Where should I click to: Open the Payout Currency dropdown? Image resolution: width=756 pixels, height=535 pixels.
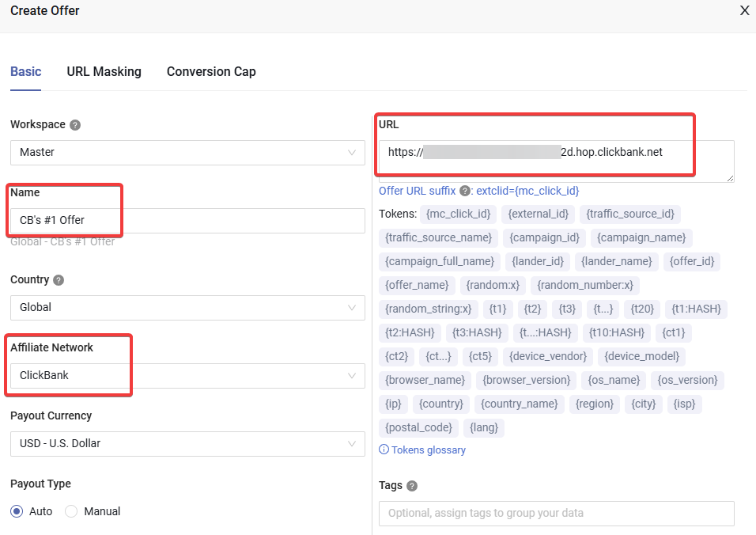[x=187, y=444]
